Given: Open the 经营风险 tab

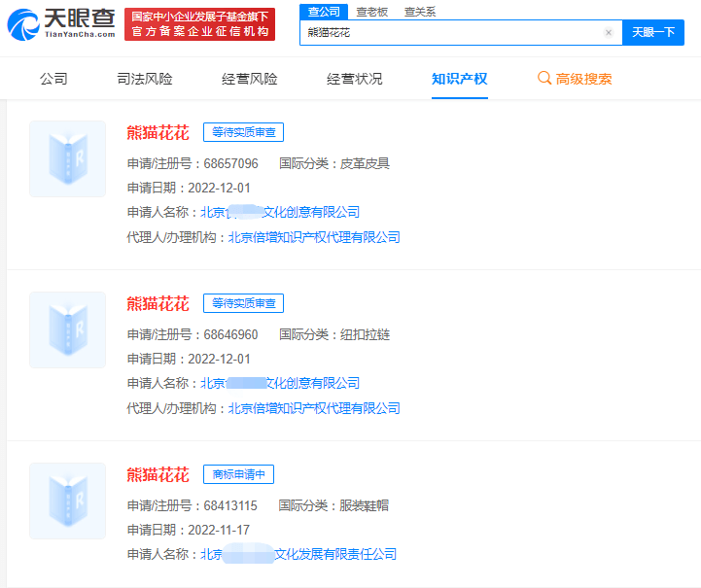Looking at the screenshot, I should [x=250, y=79].
